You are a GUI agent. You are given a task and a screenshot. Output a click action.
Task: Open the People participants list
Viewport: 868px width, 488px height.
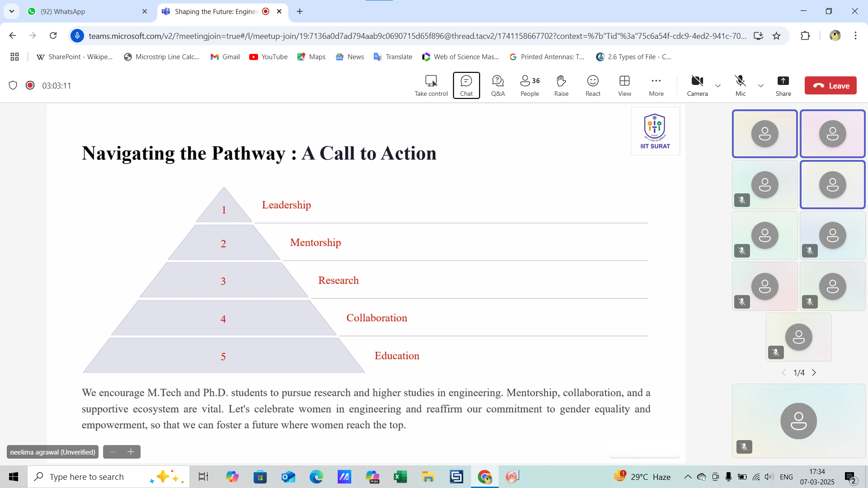pyautogui.click(x=529, y=85)
